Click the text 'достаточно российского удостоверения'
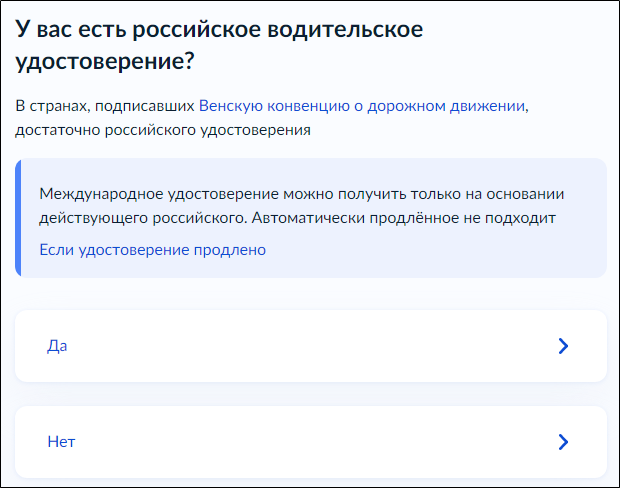The image size is (620, 488). click(x=163, y=129)
